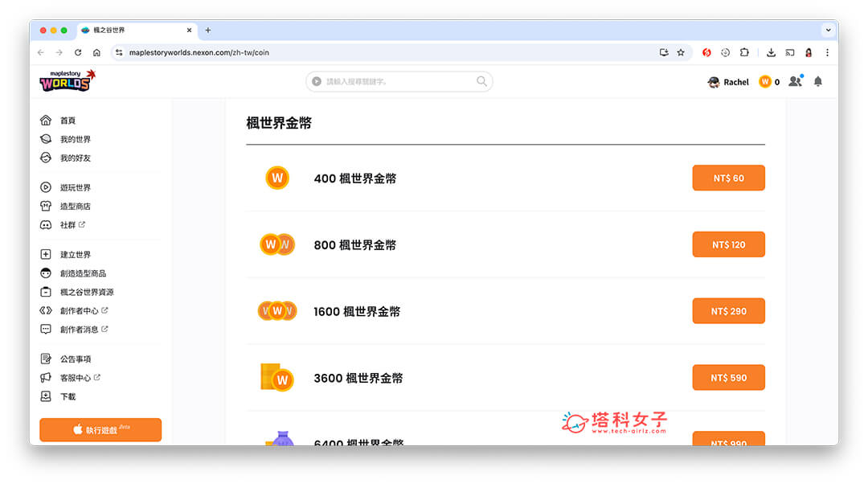Click the friends face icon beside 我的好友
The height and width of the screenshot is (484, 868).
[x=46, y=158]
